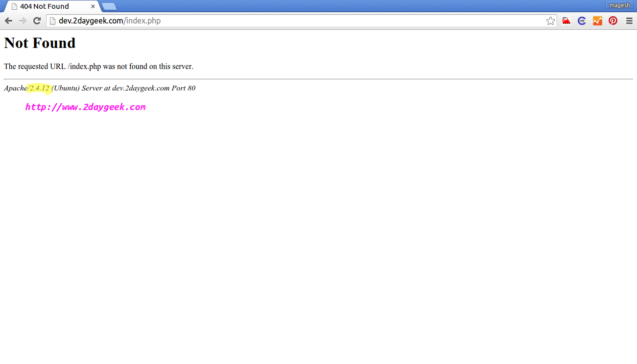Image resolution: width=637 pixels, height=364 pixels.
Task: Click the requested URL error message
Action: (98, 67)
